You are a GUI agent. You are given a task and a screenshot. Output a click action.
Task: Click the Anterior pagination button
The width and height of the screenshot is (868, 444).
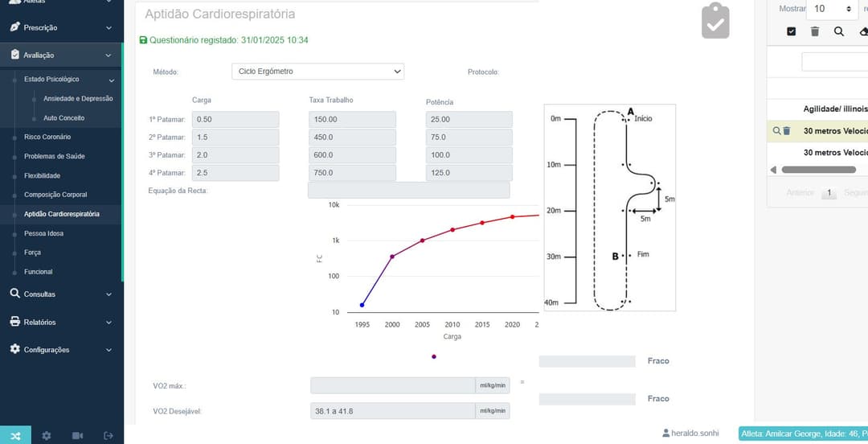click(800, 193)
